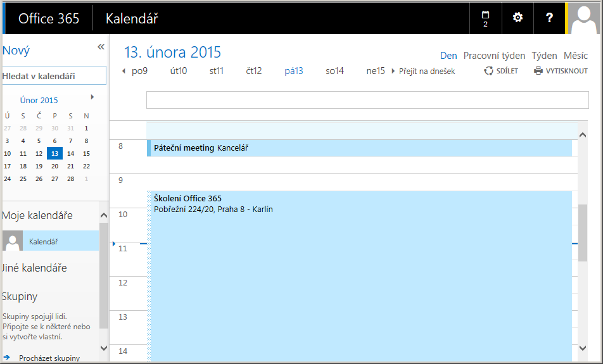This screenshot has width=603, height=364.
Task: Select day pá13 in week strip
Action: pyautogui.click(x=294, y=71)
